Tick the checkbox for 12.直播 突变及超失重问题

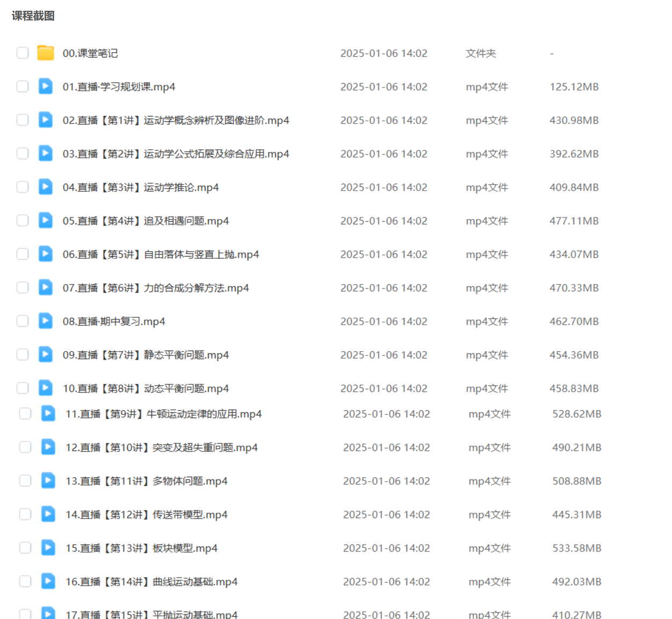(x=25, y=447)
